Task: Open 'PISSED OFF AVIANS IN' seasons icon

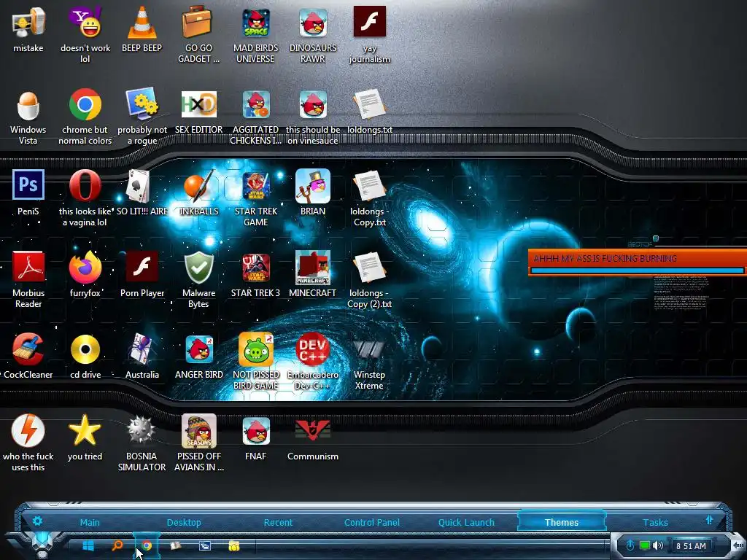Action: (x=198, y=431)
